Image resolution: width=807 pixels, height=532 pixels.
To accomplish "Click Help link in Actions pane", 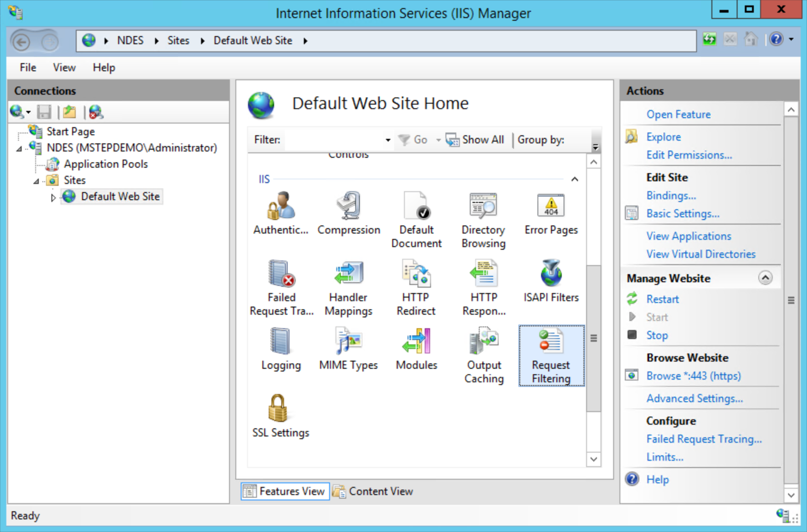I will pyautogui.click(x=658, y=480).
